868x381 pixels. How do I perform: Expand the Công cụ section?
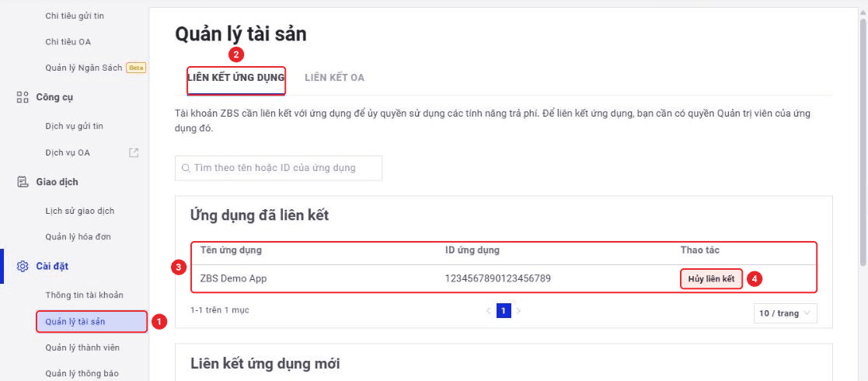(x=54, y=97)
